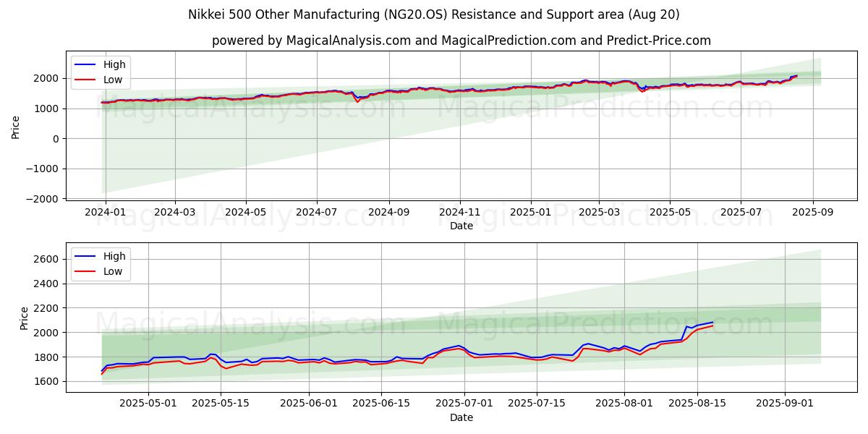Image resolution: width=868 pixels, height=434 pixels.
Task: Click the '2025-06-01' tick on bottom chart
Action: point(309,405)
